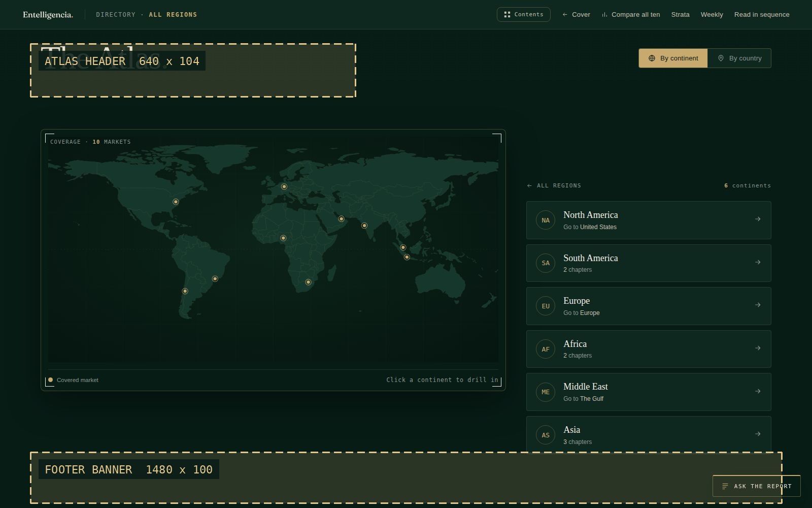Select the South Africa market marker
This screenshot has width=812, height=508.
coord(308,282)
